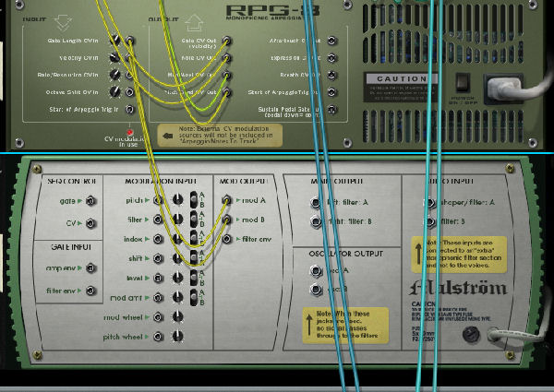Click the filter modulation input jack
Viewport: 554px width, 392px height.
pos(158,220)
